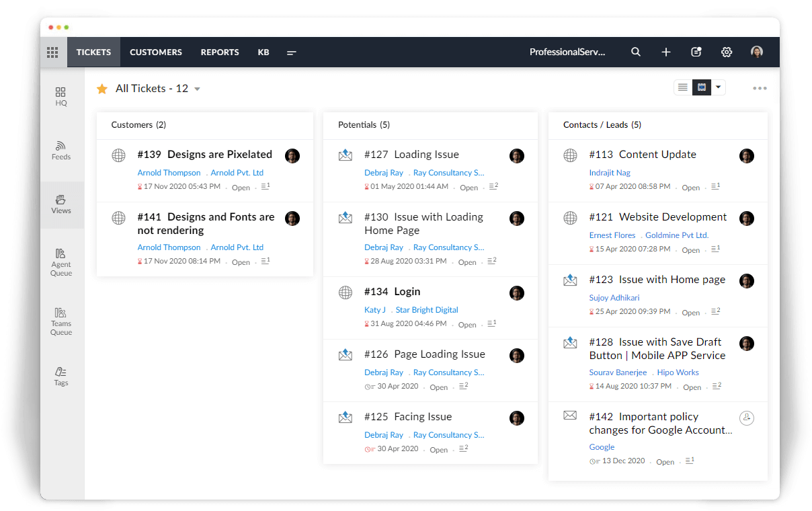
Task: Switch to list view layout
Action: [x=682, y=87]
